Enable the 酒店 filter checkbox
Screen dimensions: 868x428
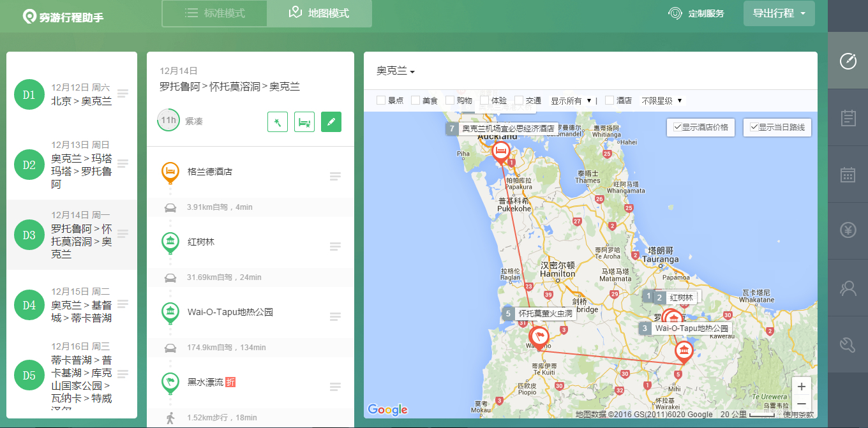(610, 100)
